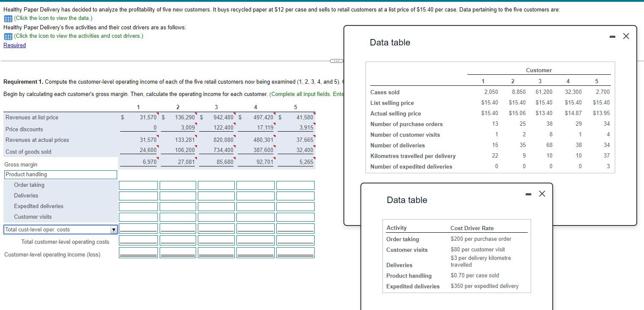Select the Product handling label text box
This screenshot has width=644, height=310.
click(59, 174)
